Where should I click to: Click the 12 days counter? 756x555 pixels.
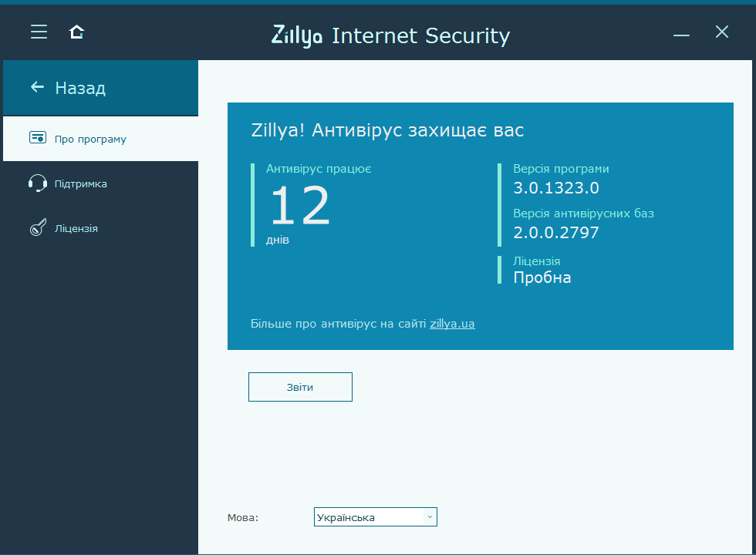[300, 207]
